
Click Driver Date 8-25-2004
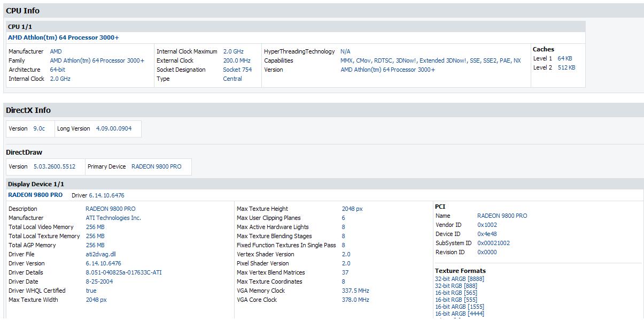(99, 281)
